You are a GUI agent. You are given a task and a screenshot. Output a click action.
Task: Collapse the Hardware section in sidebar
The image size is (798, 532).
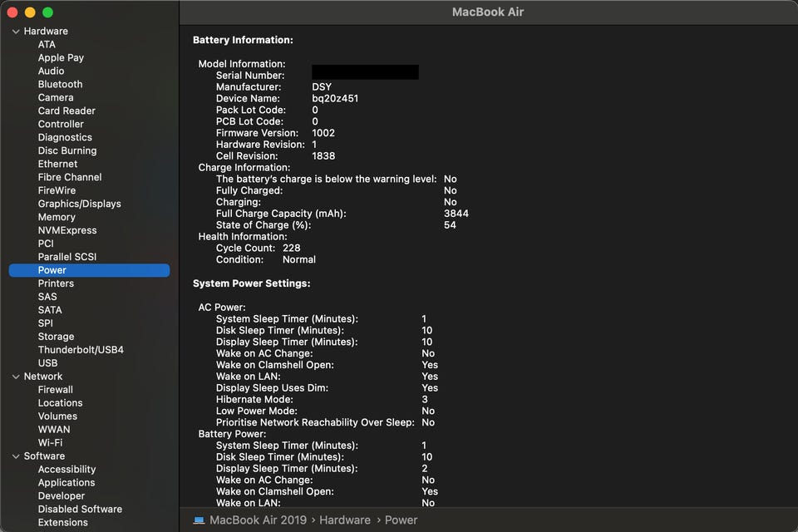[16, 32]
